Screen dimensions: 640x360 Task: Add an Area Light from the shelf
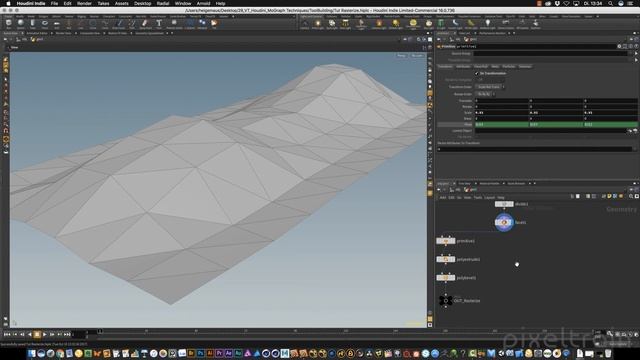point(345,24)
